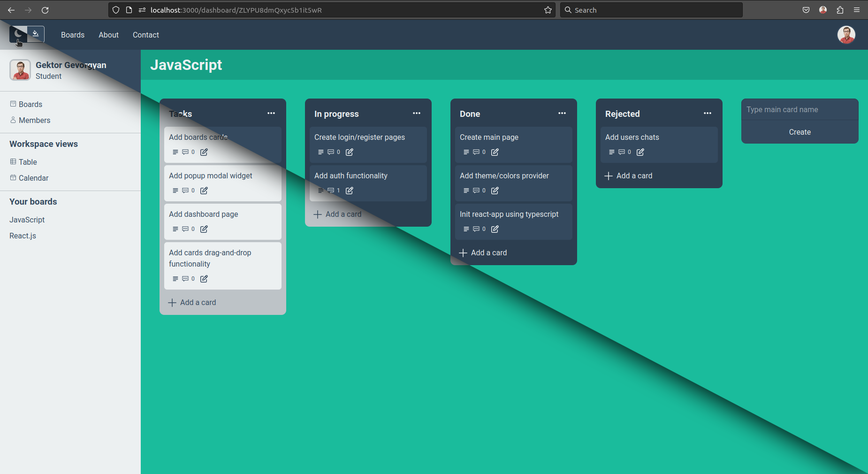The height and width of the screenshot is (474, 868).
Task: Click the "Type main card name" input field
Action: [799, 109]
